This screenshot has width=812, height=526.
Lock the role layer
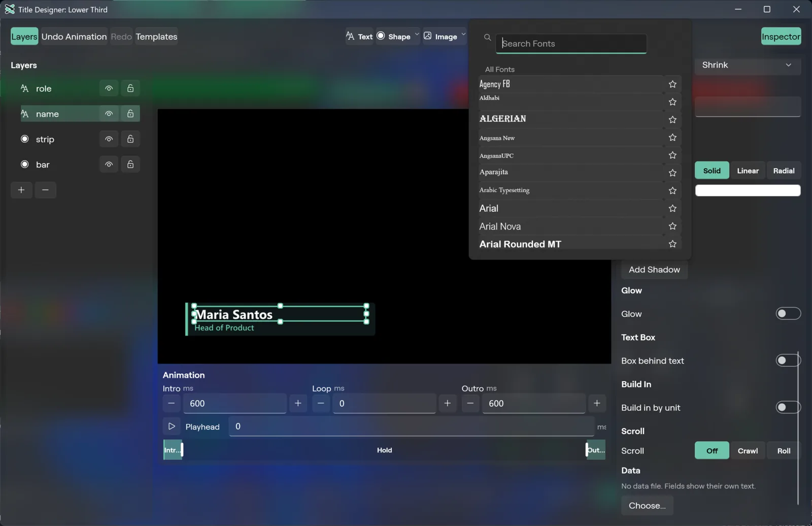(x=130, y=88)
